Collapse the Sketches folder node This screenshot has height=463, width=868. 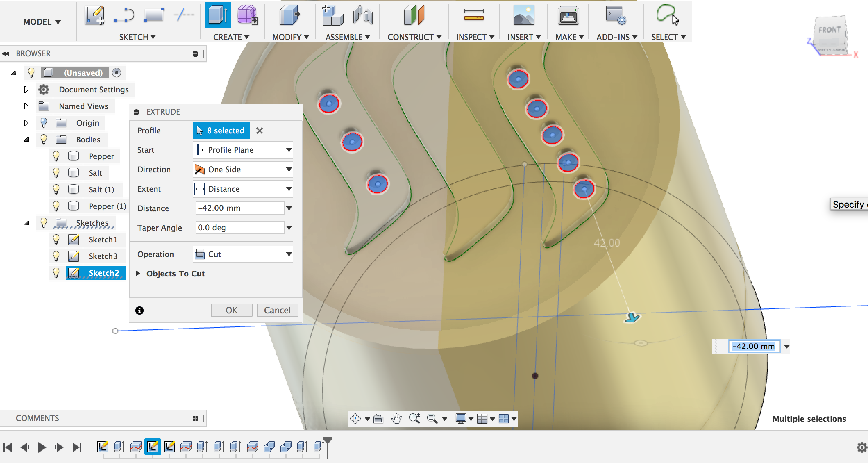pos(26,223)
